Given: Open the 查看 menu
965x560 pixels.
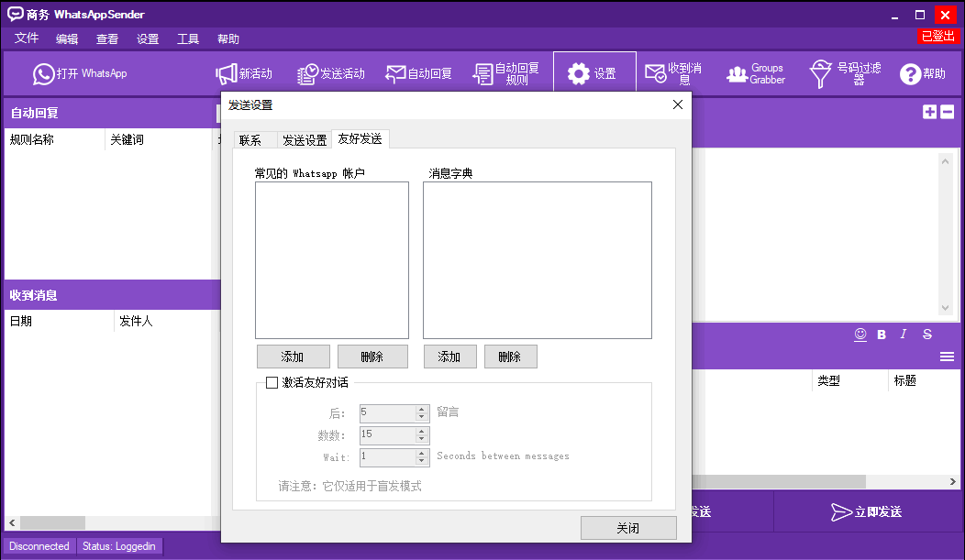Looking at the screenshot, I should tap(107, 38).
